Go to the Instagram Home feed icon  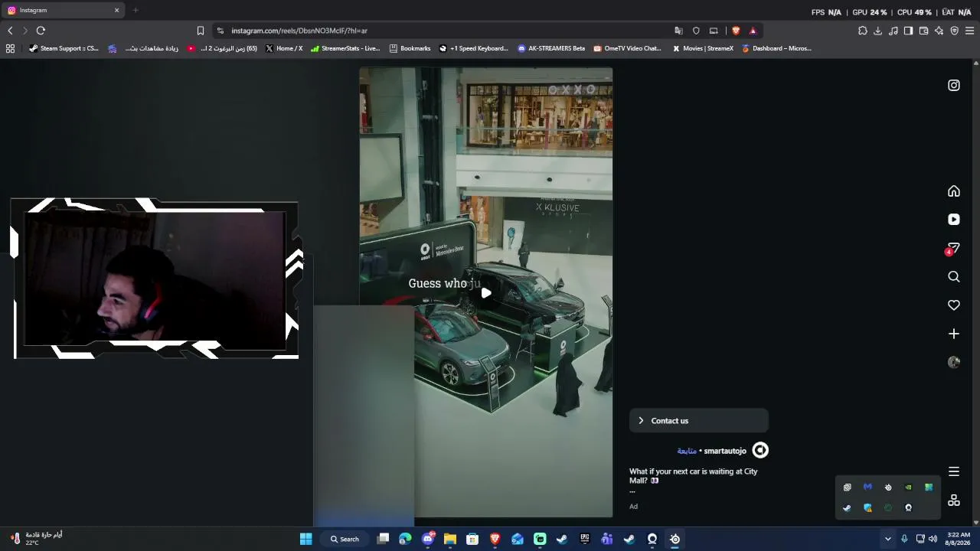954,191
